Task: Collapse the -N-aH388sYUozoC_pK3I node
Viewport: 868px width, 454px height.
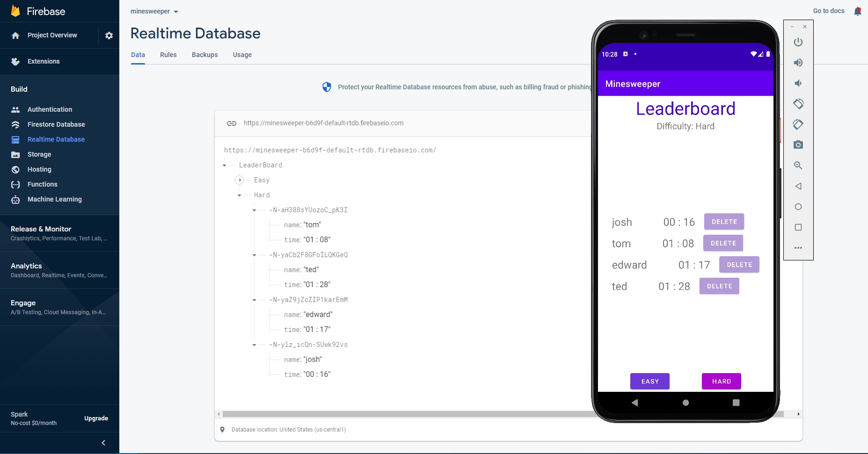Action: [255, 210]
